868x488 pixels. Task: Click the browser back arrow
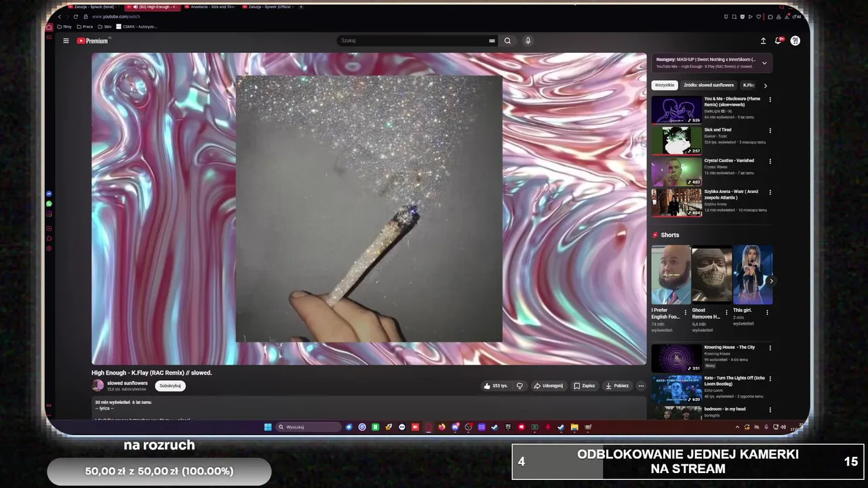tap(60, 16)
